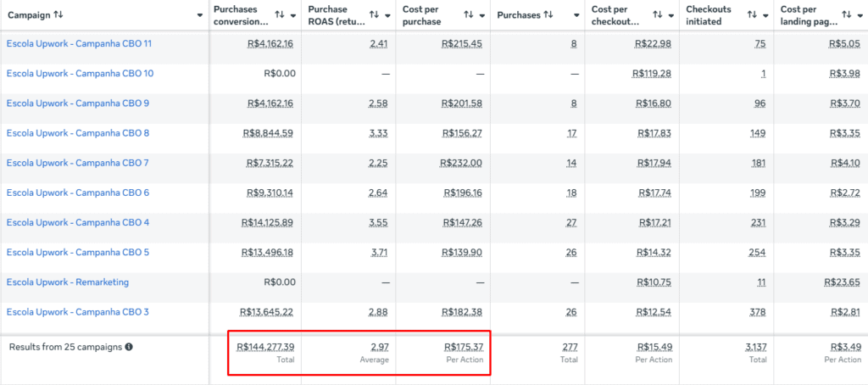Sort by Purchase ROAS arrows
868x385 pixels.
coord(374,15)
